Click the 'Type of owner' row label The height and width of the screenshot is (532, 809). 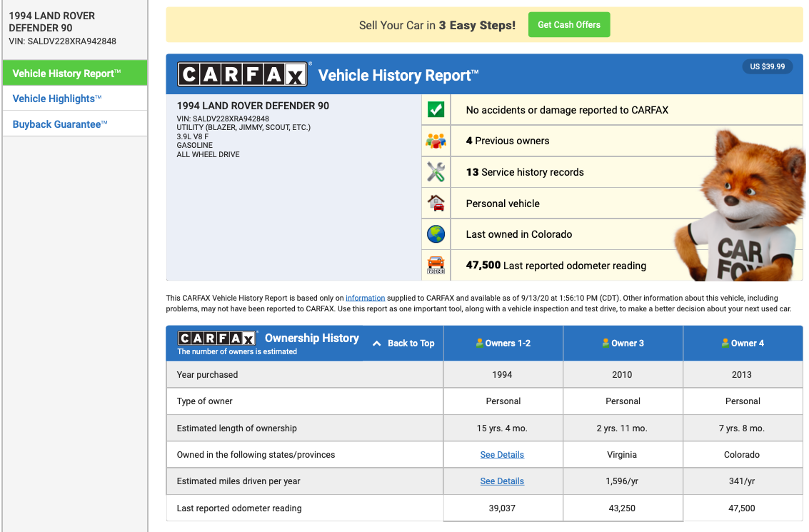204,401
